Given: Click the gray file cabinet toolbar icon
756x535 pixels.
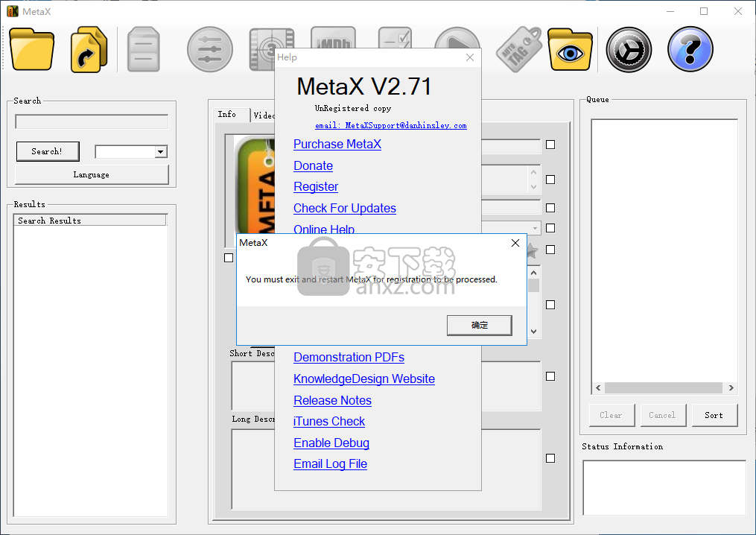Looking at the screenshot, I should (x=143, y=50).
